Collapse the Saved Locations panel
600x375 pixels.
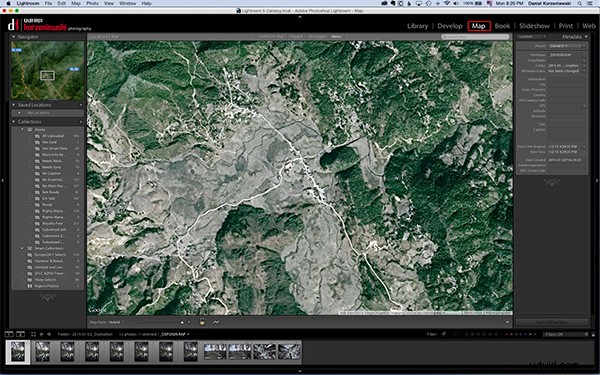(x=14, y=105)
